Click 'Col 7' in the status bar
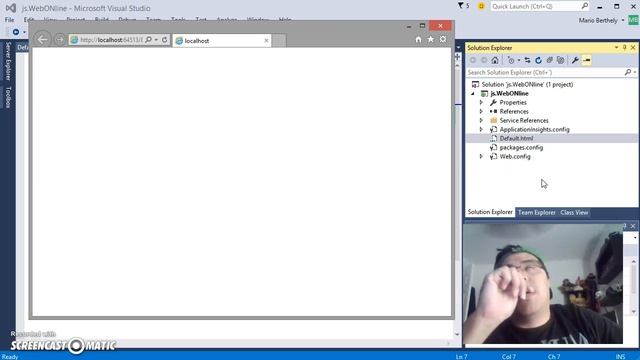Viewport: 640px width, 360px height. click(x=509, y=357)
